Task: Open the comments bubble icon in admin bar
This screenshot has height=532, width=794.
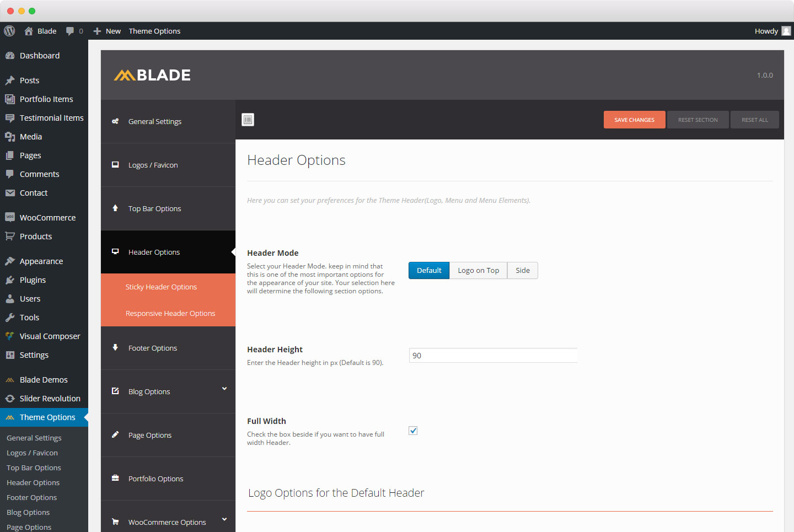Action: [x=70, y=31]
